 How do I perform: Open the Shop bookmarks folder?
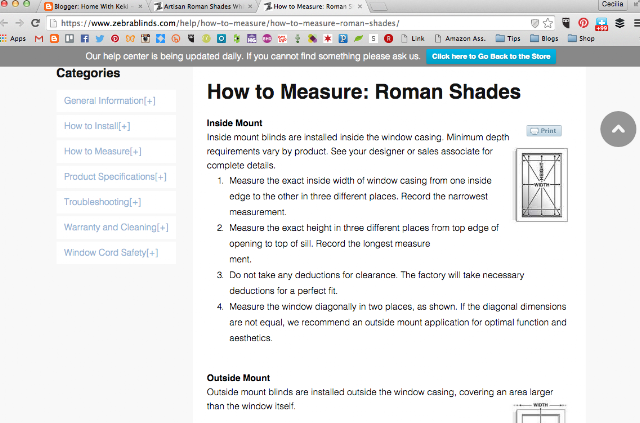coord(581,38)
